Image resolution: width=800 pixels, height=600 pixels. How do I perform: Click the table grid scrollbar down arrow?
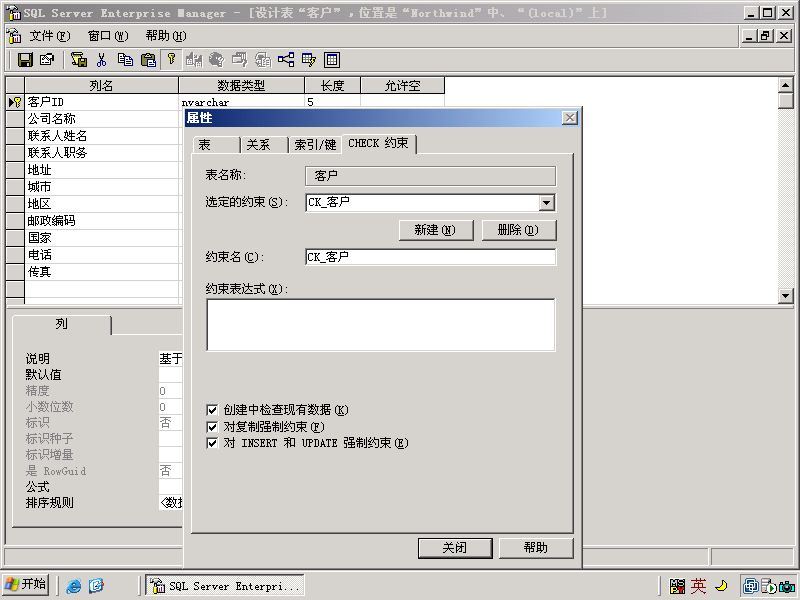(786, 295)
